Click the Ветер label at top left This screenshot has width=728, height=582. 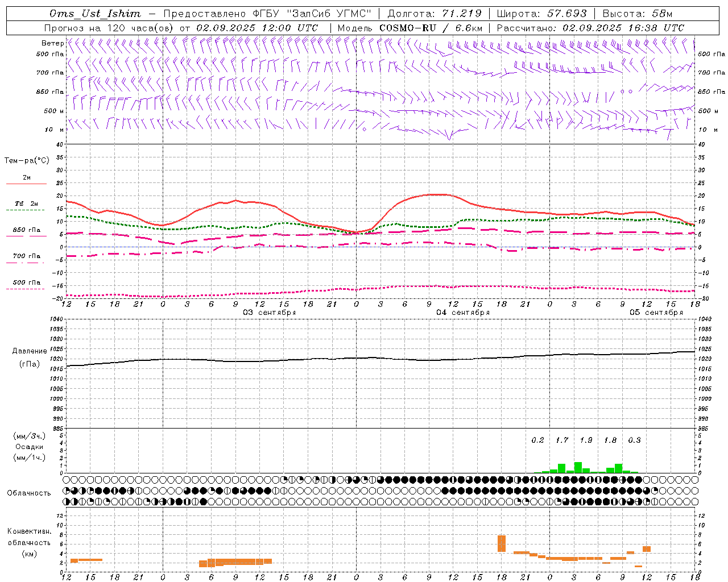(52, 43)
